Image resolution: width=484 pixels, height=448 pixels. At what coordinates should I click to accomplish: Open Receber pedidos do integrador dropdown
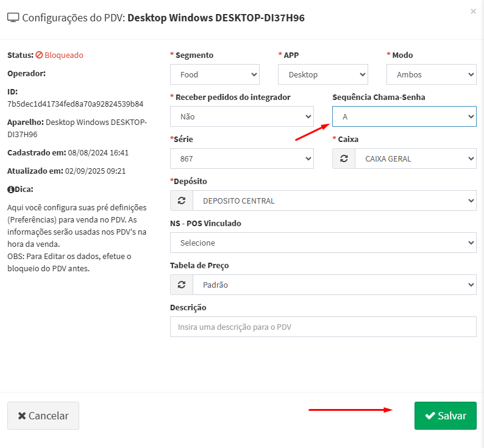(x=241, y=116)
